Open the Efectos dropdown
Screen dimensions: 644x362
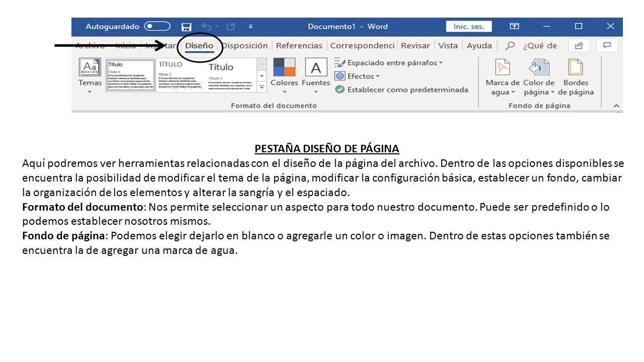(357, 76)
